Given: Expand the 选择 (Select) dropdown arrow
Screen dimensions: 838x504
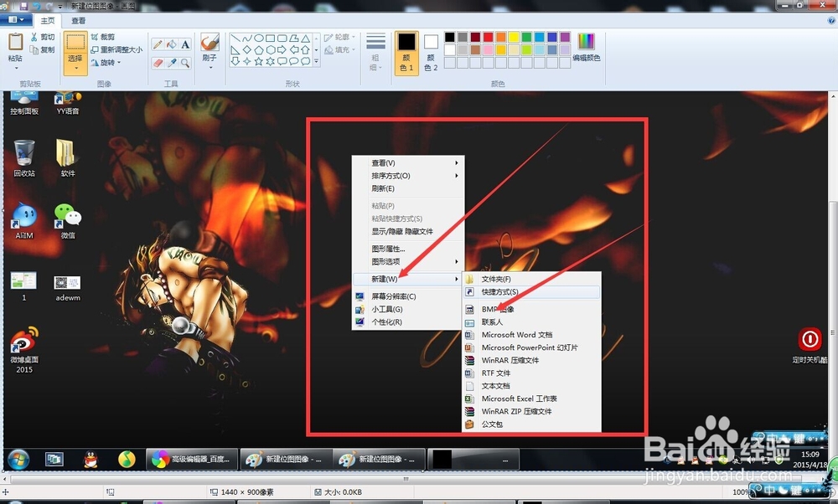Looking at the screenshot, I should click(75, 69).
